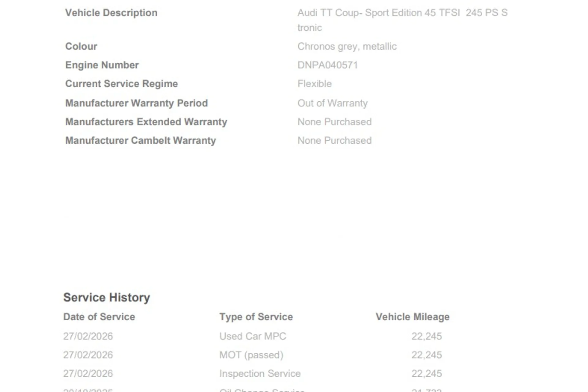Click None Purchased beside Cambelt Warranty
This screenshot has height=392, width=588.
[334, 141]
